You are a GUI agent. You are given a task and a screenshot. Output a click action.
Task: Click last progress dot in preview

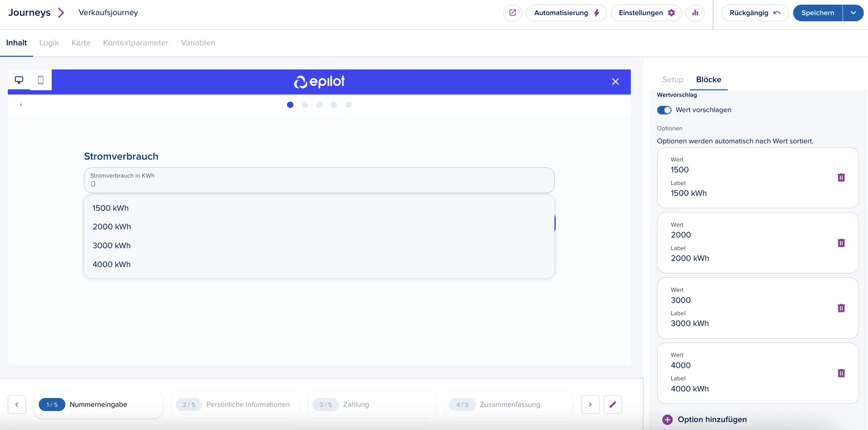coord(348,105)
